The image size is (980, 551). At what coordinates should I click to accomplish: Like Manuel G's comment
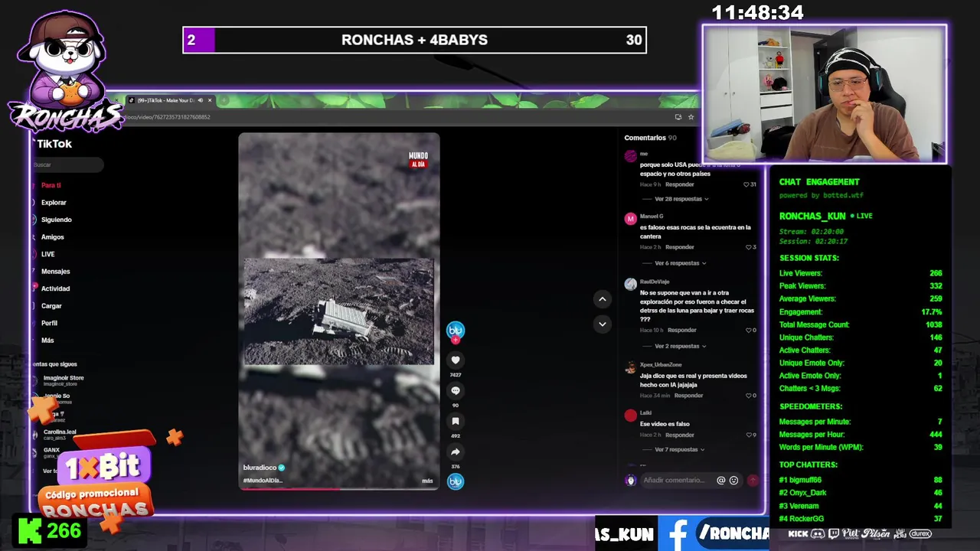click(x=749, y=247)
